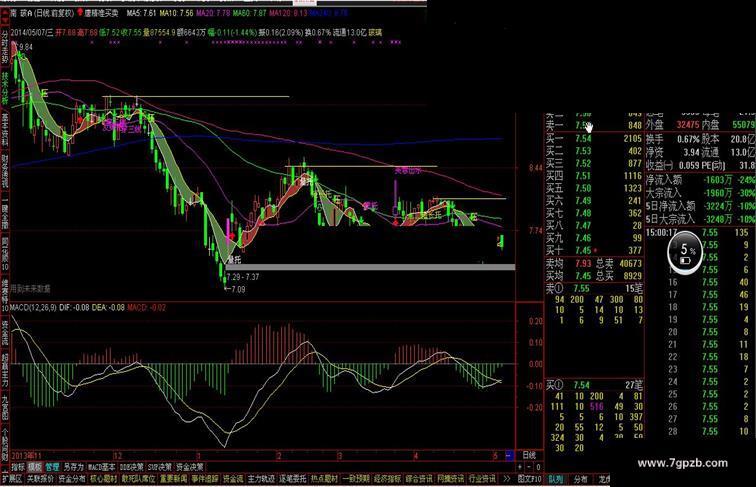Open the 核心题材 tab
756x487 pixels.
coord(104,479)
